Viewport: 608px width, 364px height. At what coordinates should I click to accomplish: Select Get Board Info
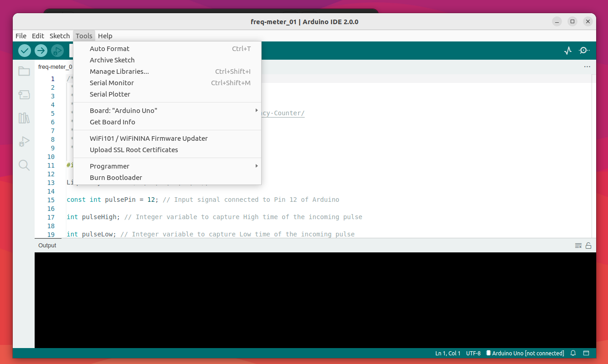(167, 122)
